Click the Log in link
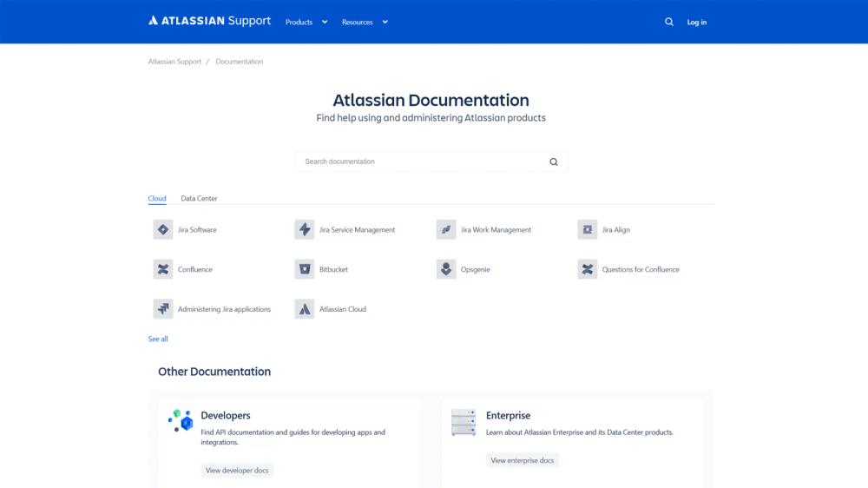 (696, 23)
